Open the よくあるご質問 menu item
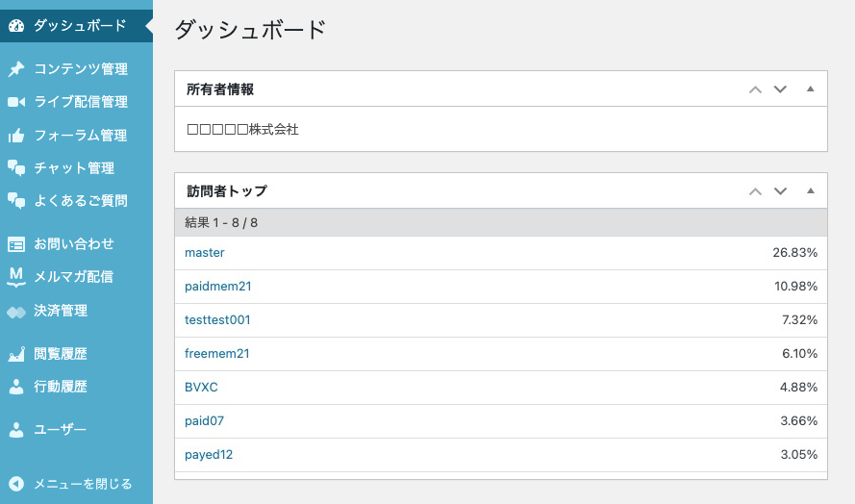Screen dimensions: 855x504 [80, 201]
